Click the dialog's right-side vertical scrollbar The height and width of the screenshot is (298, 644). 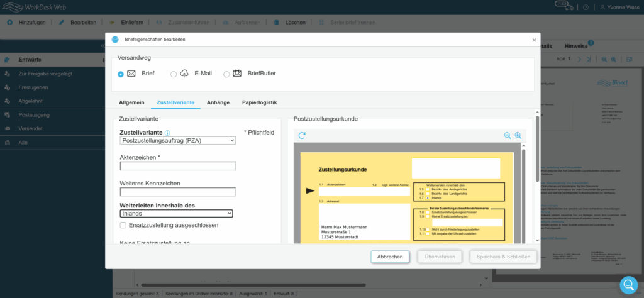click(537, 148)
